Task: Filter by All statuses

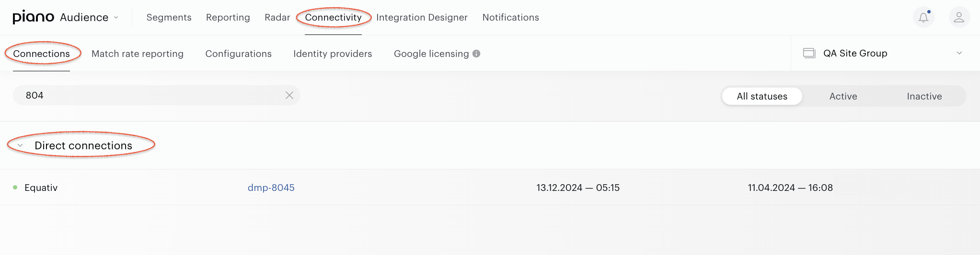Action: point(762,96)
